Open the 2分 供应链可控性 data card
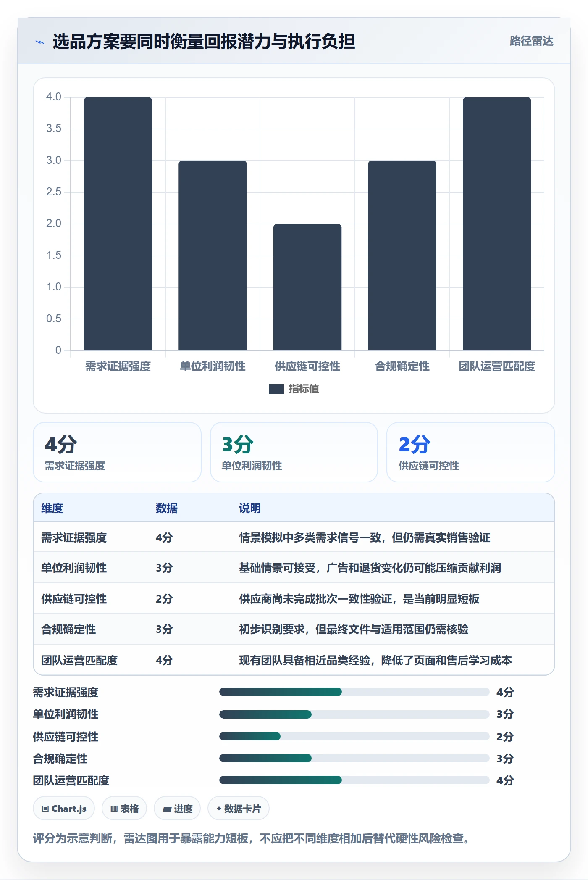Screen dimensions: 588x880 [471, 452]
